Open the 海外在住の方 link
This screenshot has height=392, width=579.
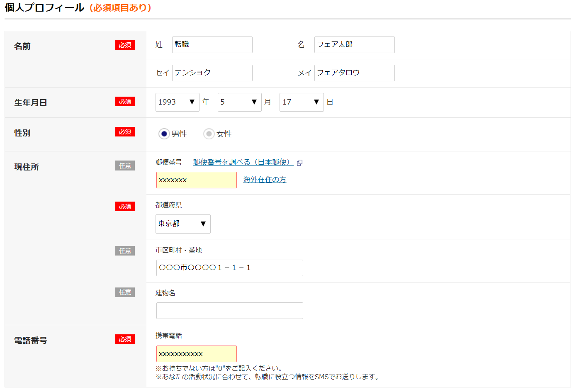tap(265, 180)
